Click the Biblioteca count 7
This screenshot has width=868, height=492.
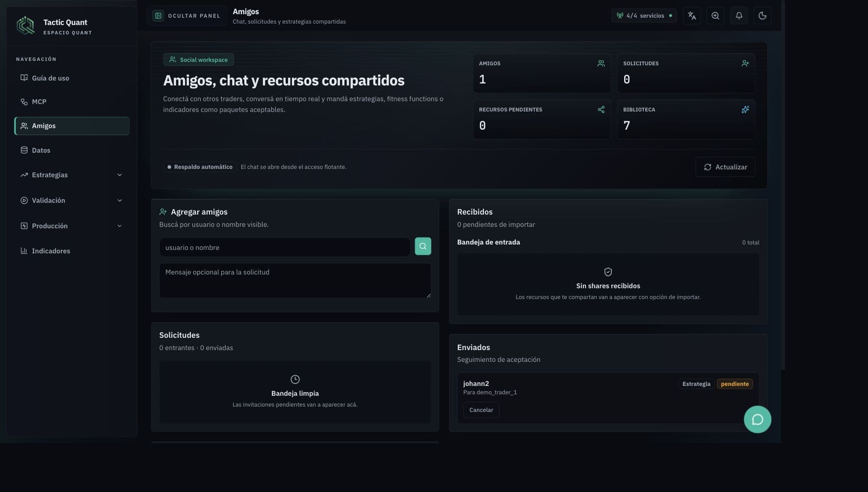pos(627,126)
